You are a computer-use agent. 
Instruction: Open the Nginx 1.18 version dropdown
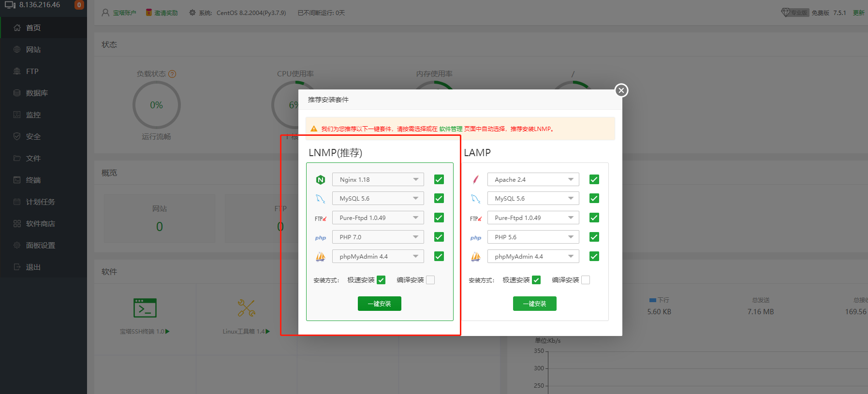pos(378,179)
